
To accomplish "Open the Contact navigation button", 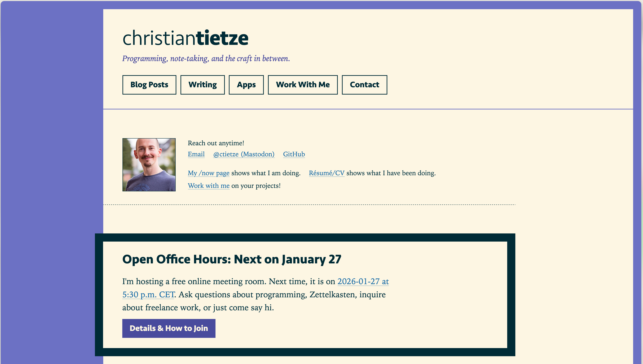I will coord(364,85).
